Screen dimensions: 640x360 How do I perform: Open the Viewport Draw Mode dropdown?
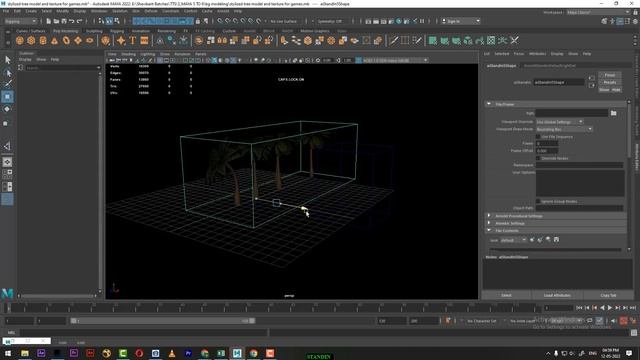(x=564, y=129)
